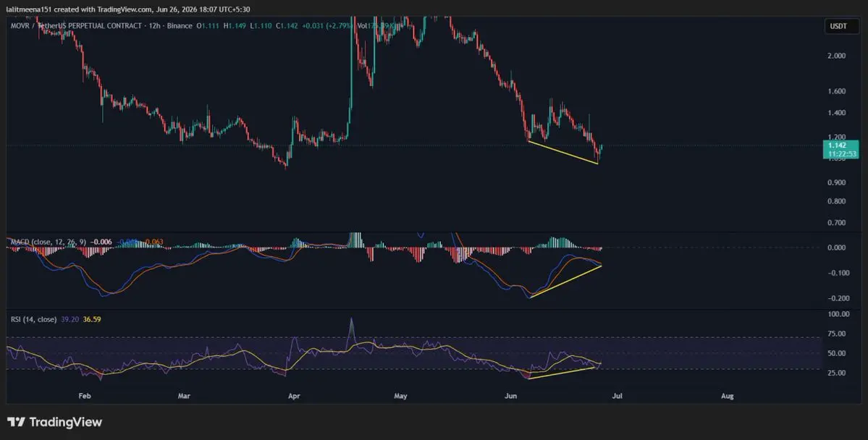Image resolution: width=868 pixels, height=440 pixels.
Task: Click the Apr label on time axis
Action: coord(294,397)
